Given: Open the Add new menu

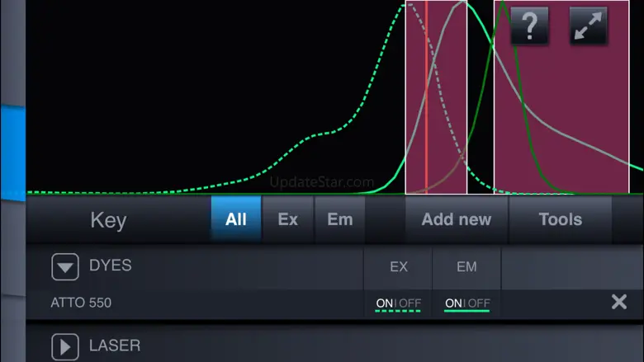Looking at the screenshot, I should tap(457, 219).
